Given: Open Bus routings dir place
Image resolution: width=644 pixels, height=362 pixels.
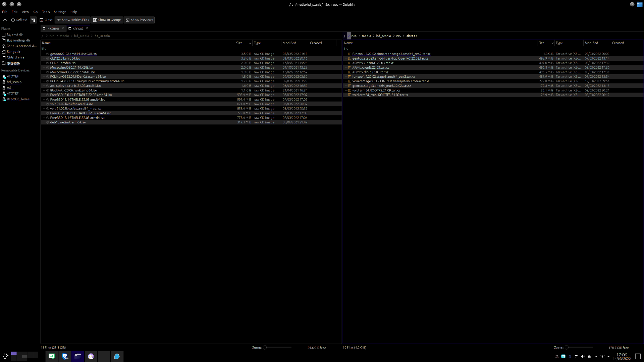Looking at the screenshot, I should [x=16, y=40].
